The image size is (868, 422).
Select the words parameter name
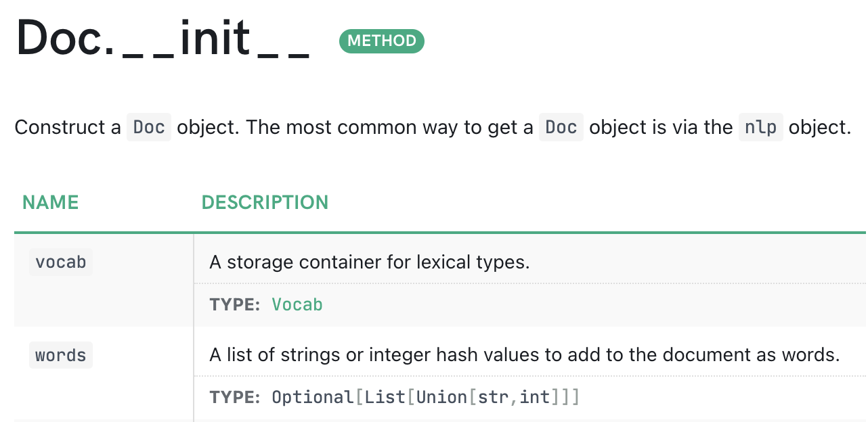61,355
